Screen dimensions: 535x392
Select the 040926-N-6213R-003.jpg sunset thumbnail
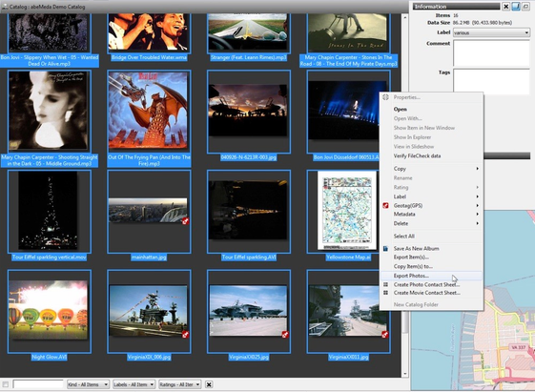[x=248, y=112]
